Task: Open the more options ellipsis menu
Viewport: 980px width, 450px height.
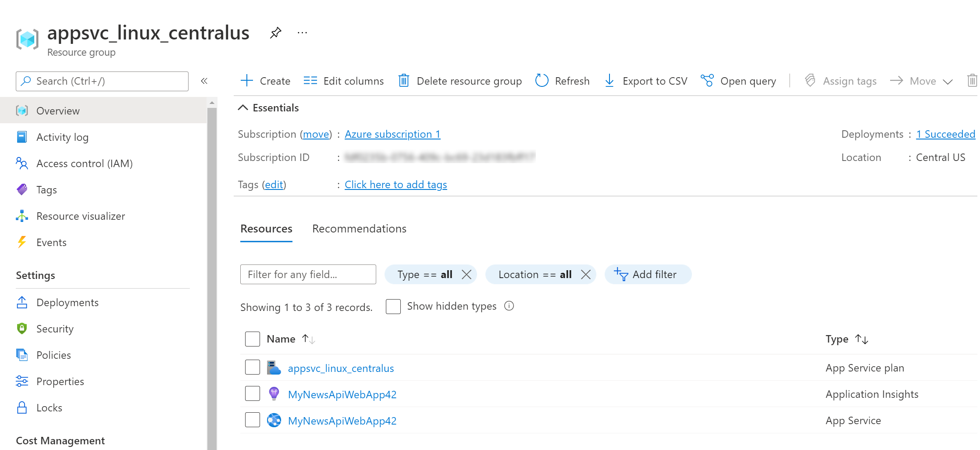Action: [302, 33]
